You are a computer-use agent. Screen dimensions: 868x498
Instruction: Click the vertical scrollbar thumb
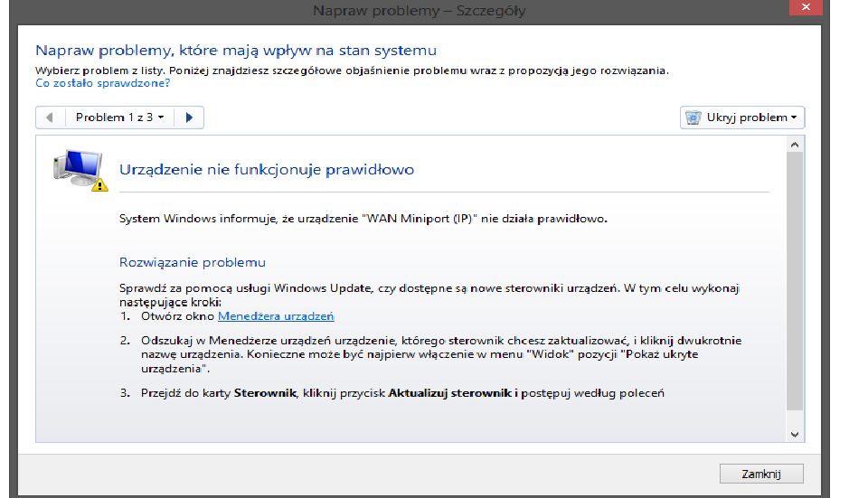[795, 281]
